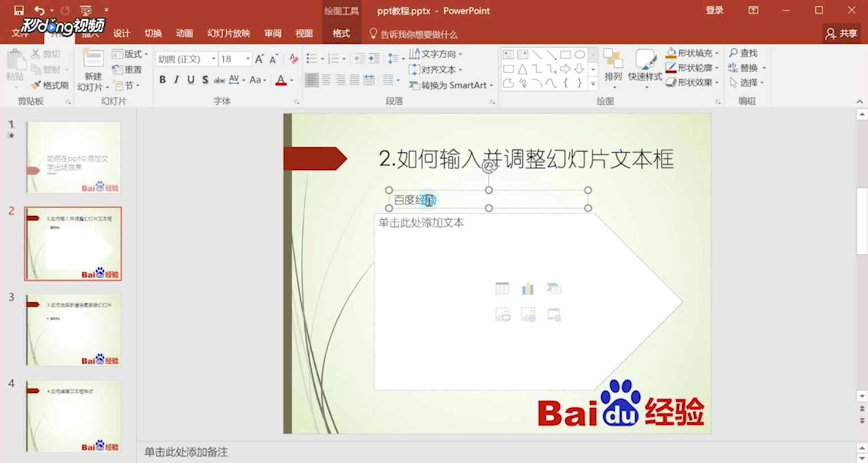868x463 pixels.
Task: Open Arrange (排列) button
Action: (x=613, y=68)
